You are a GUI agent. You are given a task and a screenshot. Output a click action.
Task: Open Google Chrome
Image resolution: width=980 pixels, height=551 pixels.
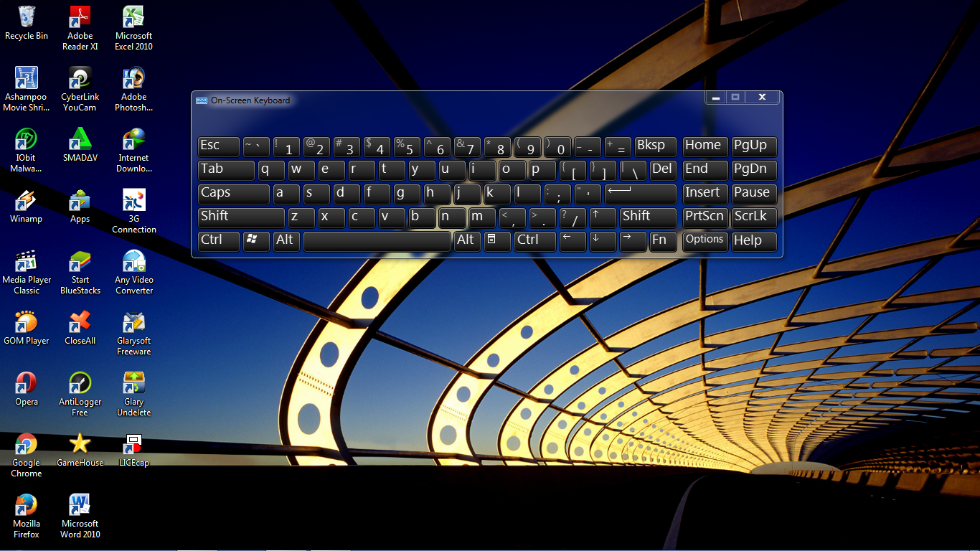pos(27,446)
